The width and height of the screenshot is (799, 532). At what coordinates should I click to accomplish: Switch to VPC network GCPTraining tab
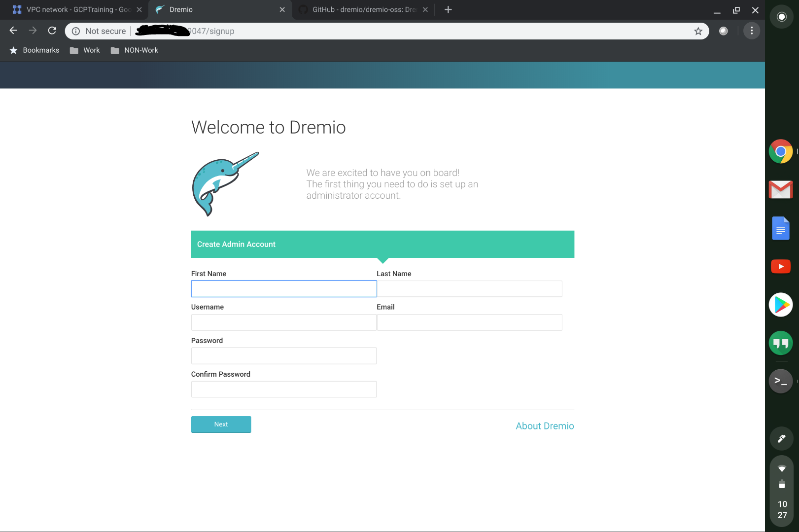[74, 9]
